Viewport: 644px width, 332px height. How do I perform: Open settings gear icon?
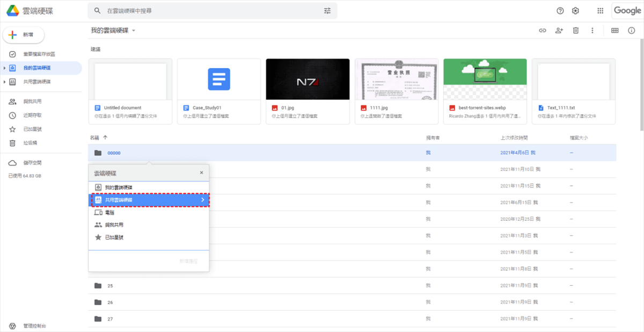click(575, 11)
